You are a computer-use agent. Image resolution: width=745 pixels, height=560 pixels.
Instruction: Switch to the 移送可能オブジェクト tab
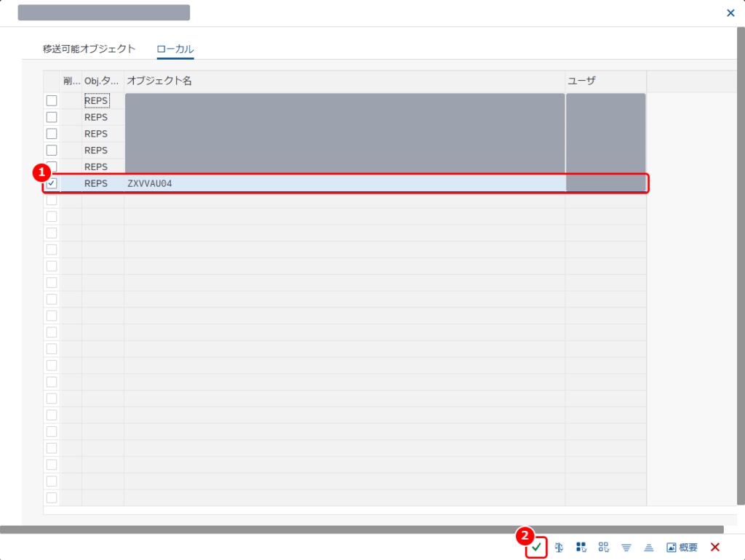89,49
